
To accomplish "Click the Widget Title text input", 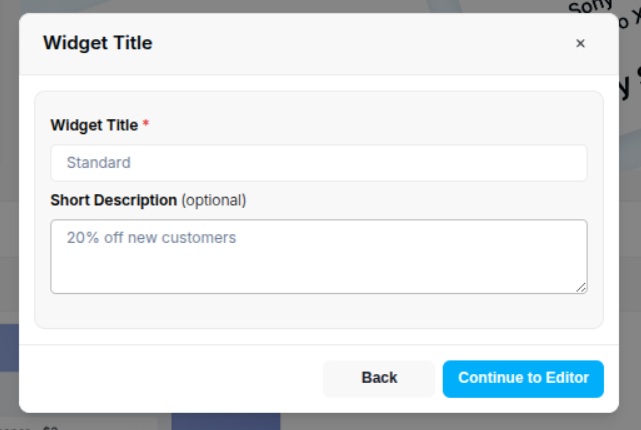I will pos(318,163).
